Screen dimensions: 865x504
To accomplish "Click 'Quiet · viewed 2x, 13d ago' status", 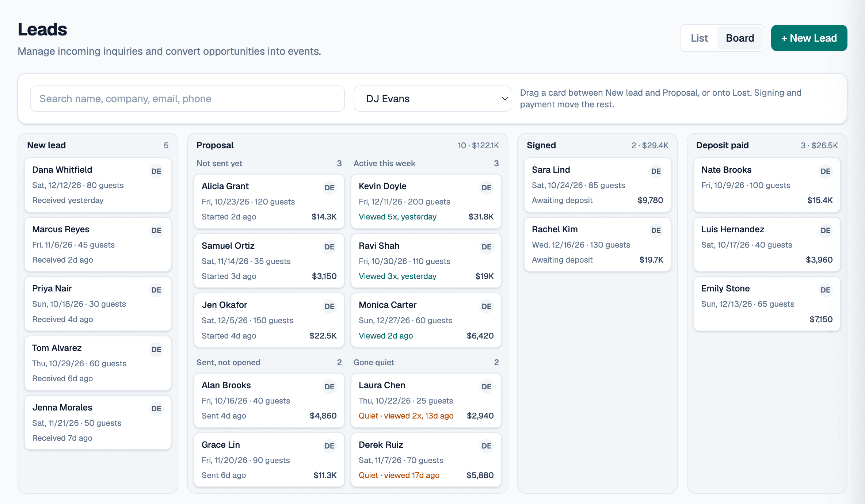I will (x=406, y=416).
